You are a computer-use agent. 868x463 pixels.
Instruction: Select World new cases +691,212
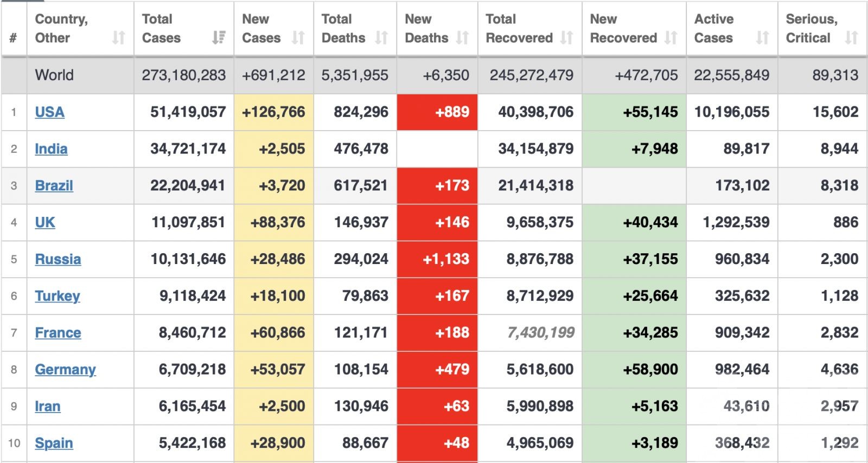[274, 75]
